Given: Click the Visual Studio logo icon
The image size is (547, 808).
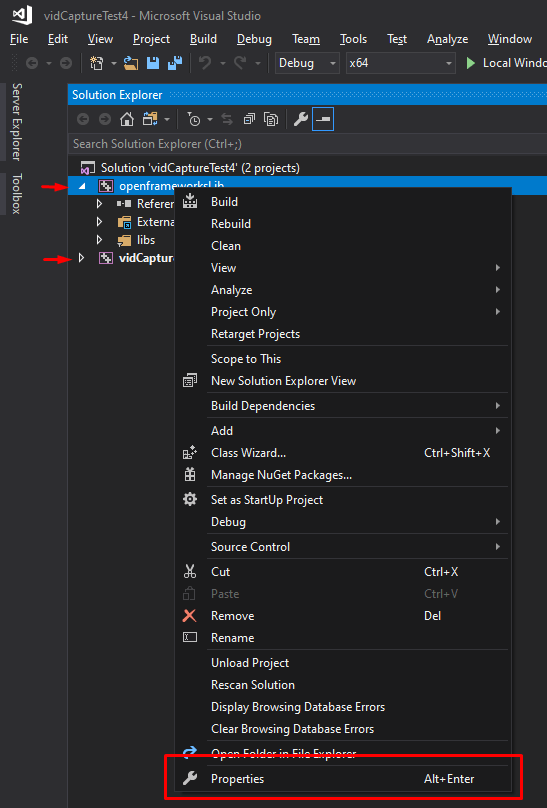Looking at the screenshot, I should (x=22, y=15).
